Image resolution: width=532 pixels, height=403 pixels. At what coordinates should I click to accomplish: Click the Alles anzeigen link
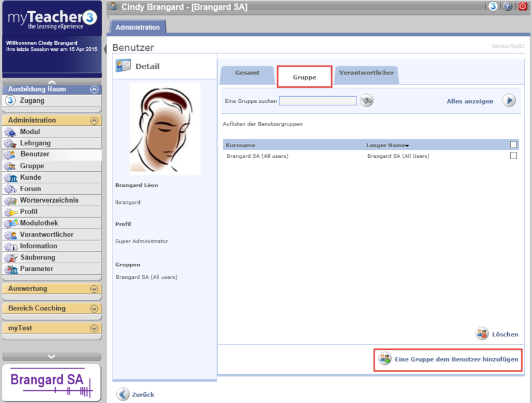click(470, 102)
